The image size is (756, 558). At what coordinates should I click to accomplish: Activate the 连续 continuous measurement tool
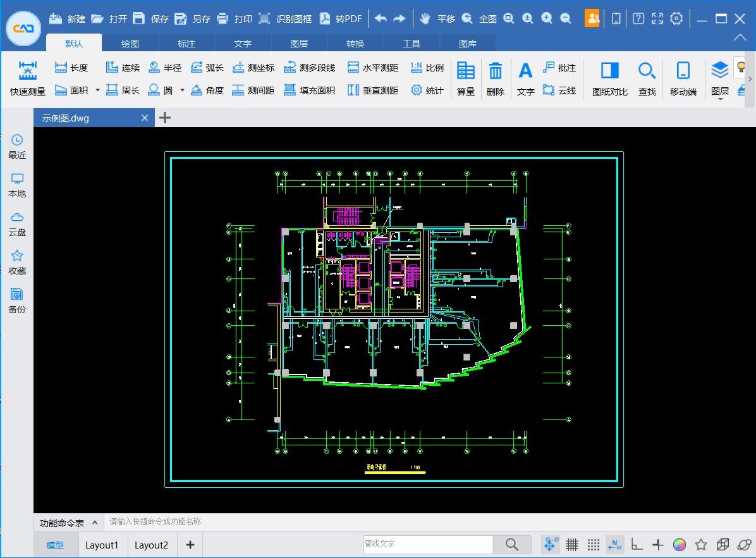tap(123, 68)
